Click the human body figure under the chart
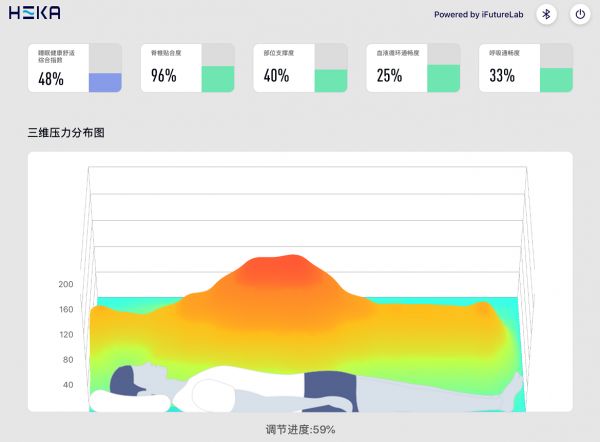 (x=300, y=388)
